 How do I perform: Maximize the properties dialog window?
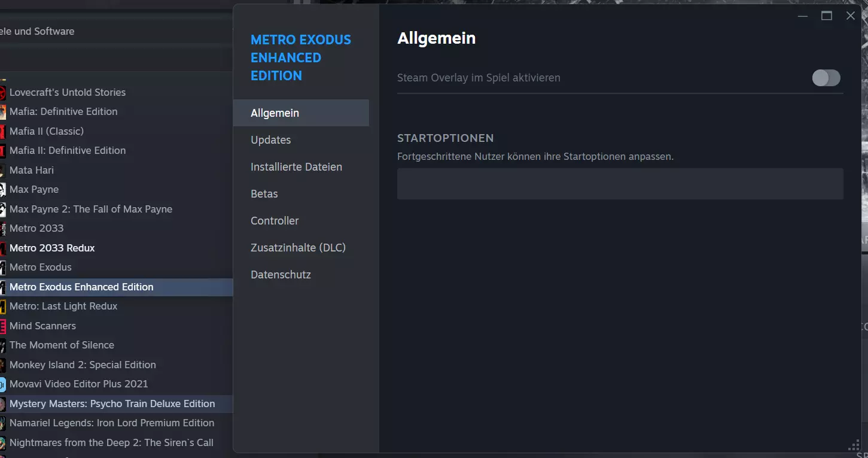(827, 16)
